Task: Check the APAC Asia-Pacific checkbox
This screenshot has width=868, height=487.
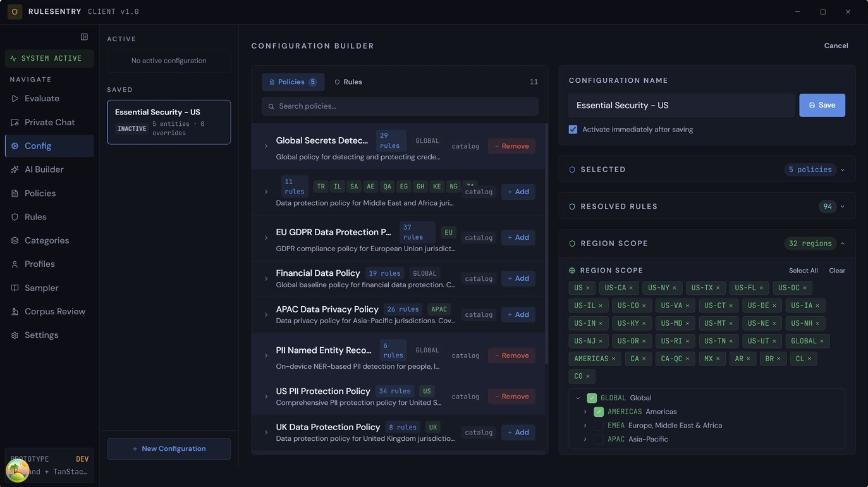Action: (x=599, y=440)
